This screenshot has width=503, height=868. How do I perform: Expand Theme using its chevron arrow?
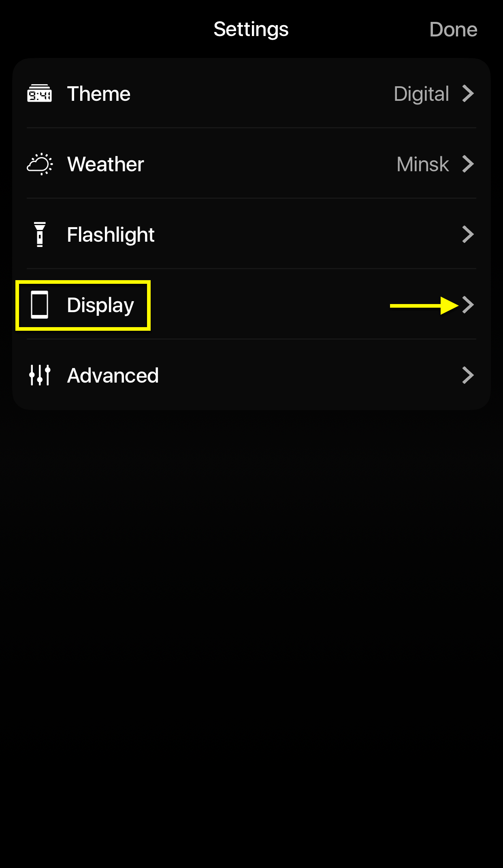click(468, 94)
